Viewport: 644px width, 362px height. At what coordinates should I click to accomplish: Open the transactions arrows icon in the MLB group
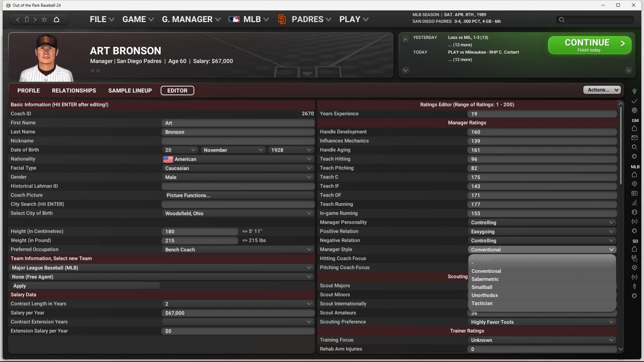coord(634,221)
